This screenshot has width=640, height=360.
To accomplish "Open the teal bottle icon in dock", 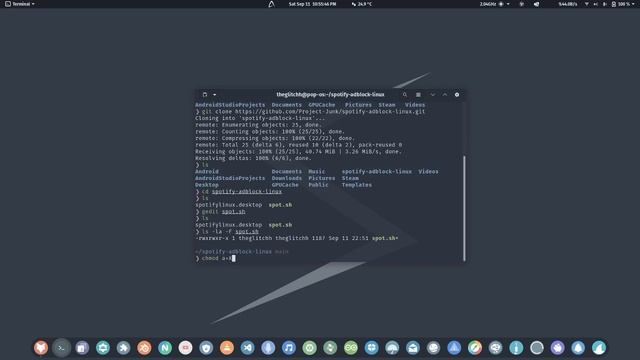I will 516,348.
